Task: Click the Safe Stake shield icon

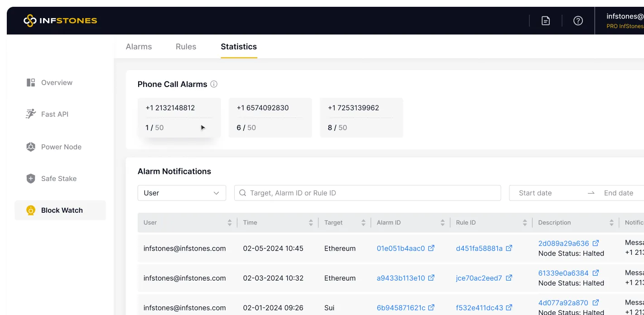Action: pos(31,178)
